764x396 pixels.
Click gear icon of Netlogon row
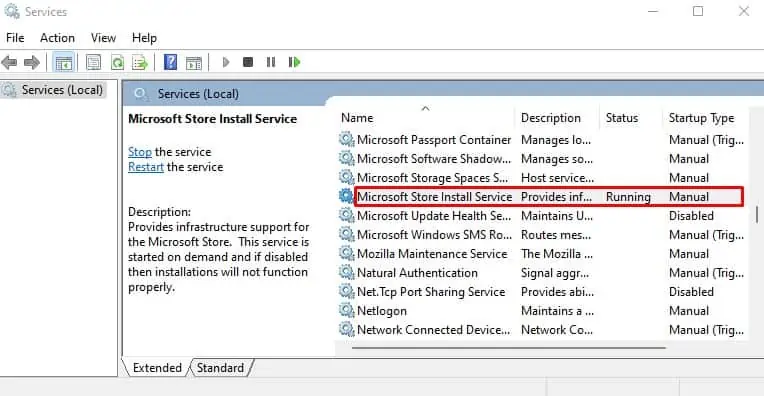click(346, 310)
